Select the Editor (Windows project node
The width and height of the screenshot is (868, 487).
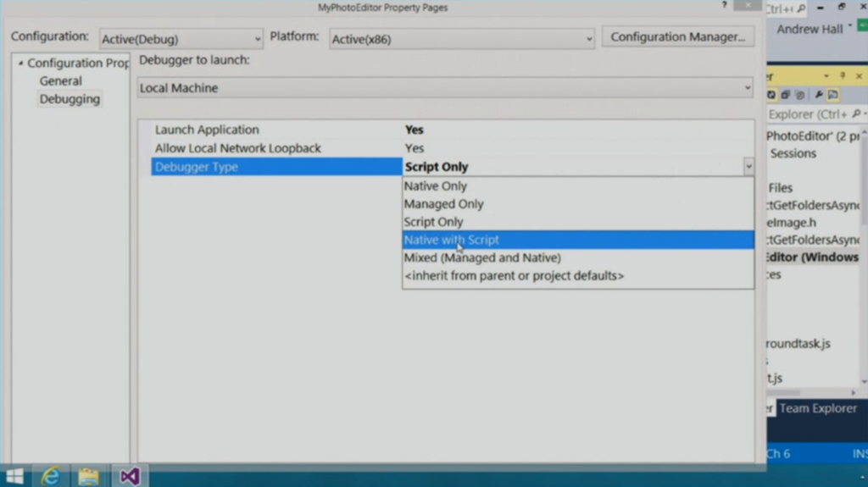tap(813, 257)
